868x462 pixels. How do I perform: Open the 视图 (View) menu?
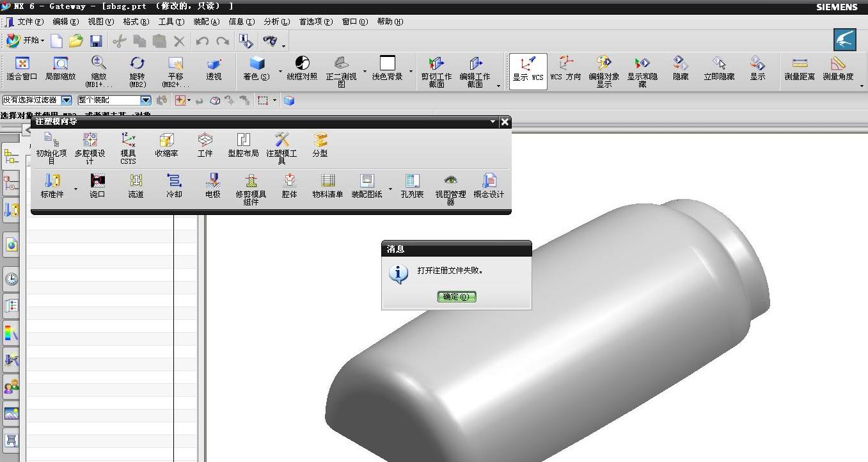tap(100, 22)
